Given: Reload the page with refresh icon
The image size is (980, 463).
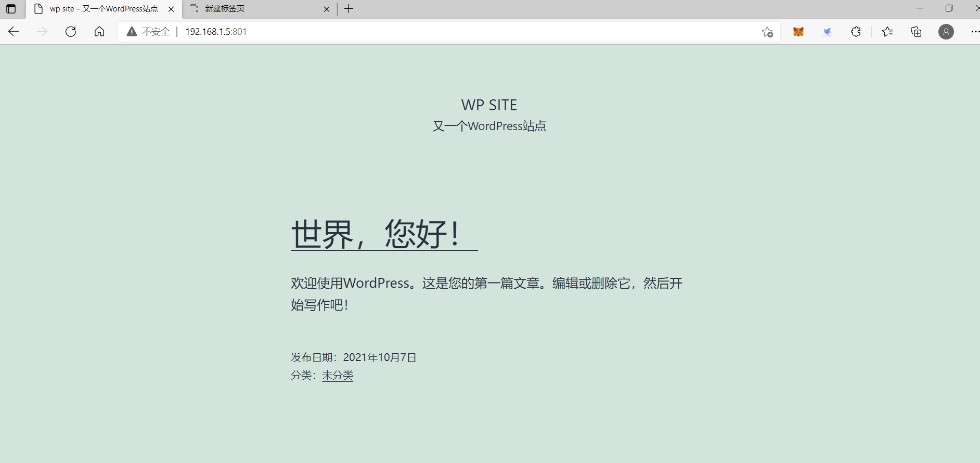Looking at the screenshot, I should tap(71, 32).
